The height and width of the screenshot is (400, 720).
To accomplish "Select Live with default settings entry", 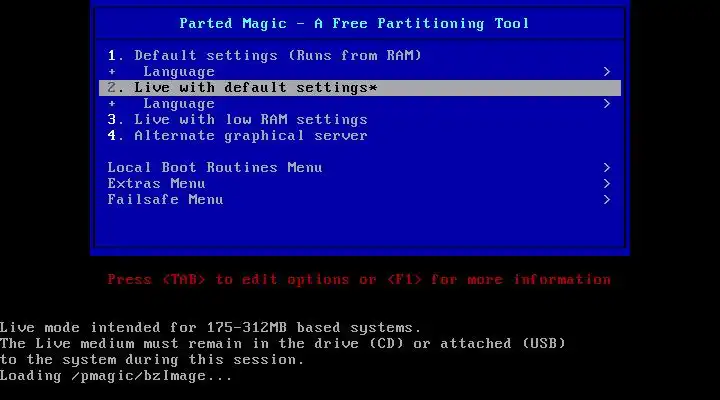I will [360, 88].
